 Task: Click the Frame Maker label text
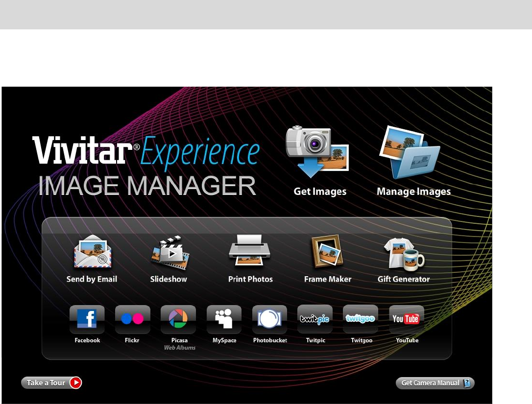click(328, 279)
